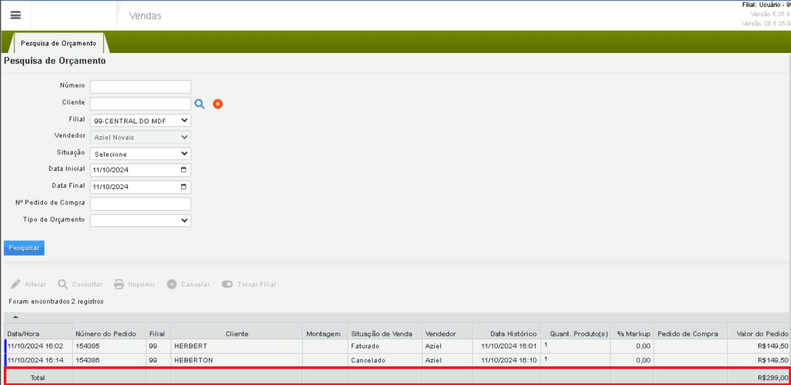Click the Vendas header title

point(145,16)
